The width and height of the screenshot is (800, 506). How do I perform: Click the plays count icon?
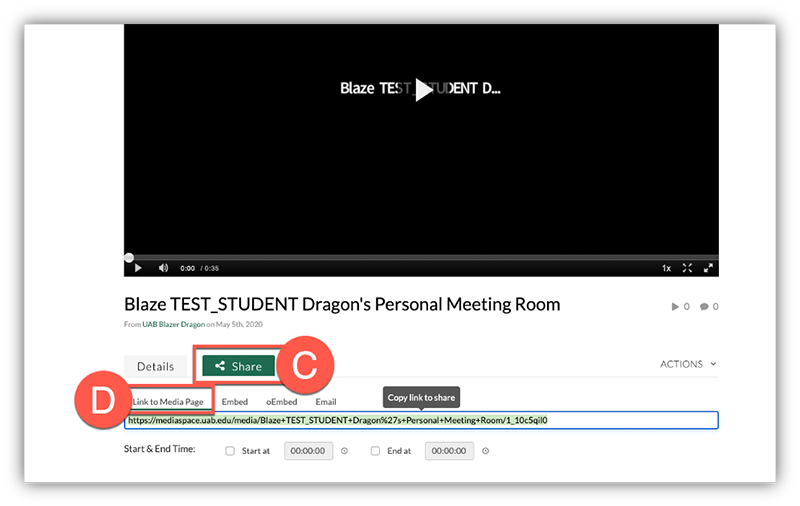pos(676,307)
